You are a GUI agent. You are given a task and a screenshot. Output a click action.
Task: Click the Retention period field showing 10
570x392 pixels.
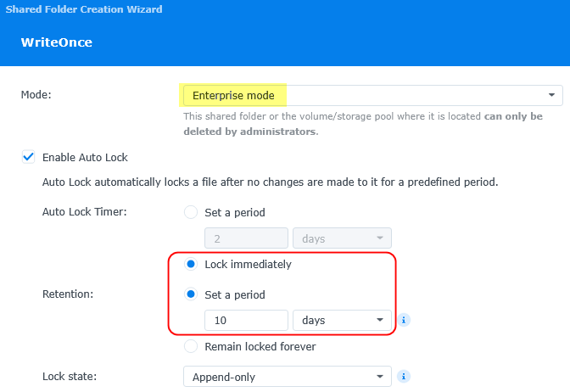(246, 321)
